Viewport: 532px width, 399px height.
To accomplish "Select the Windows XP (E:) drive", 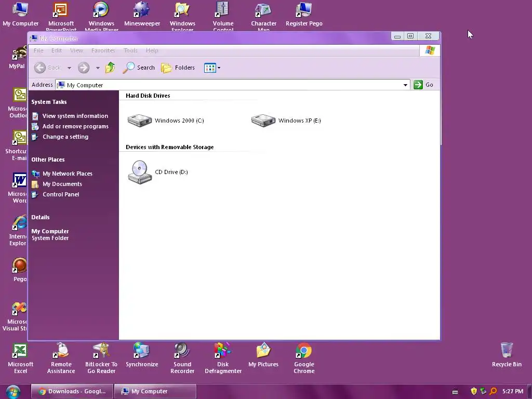I will pyautogui.click(x=286, y=121).
